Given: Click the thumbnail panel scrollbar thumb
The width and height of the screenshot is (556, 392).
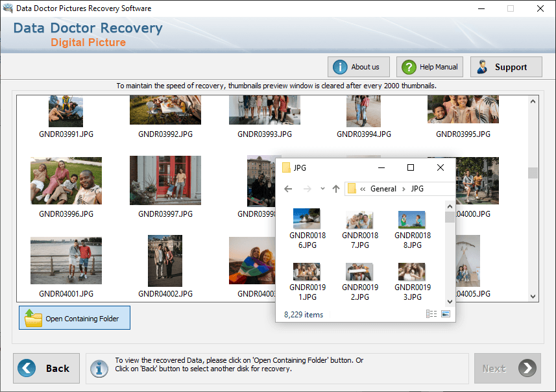Looking at the screenshot, I should point(533,173).
